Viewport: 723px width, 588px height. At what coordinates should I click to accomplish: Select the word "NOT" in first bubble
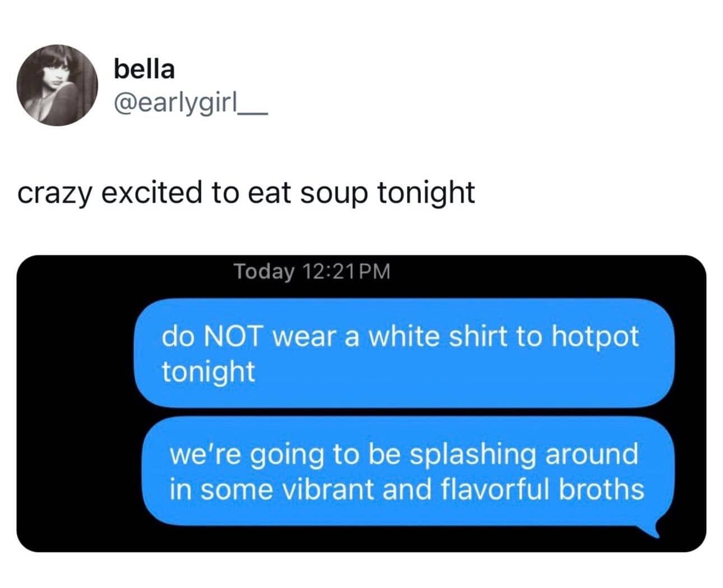coord(235,337)
